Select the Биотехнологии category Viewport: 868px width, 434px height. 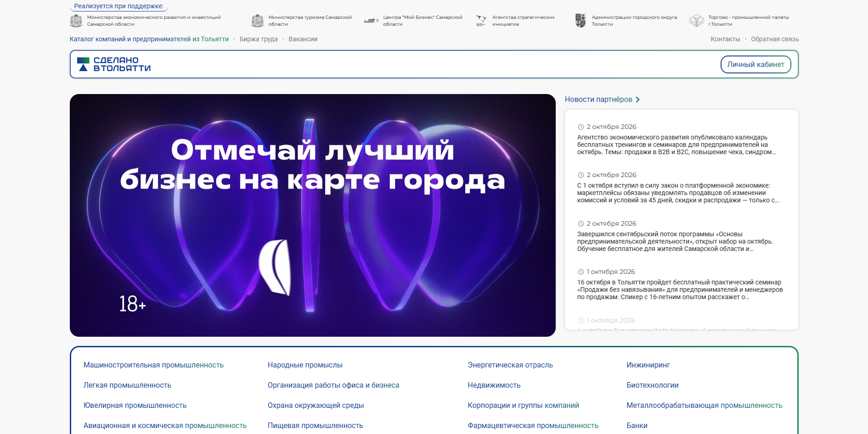pos(652,385)
